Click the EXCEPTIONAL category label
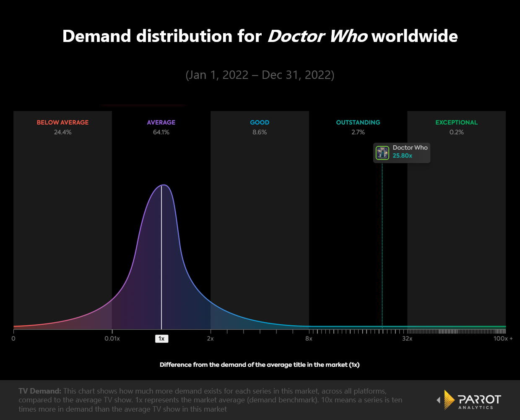The height and width of the screenshot is (420, 520). pyautogui.click(x=456, y=123)
